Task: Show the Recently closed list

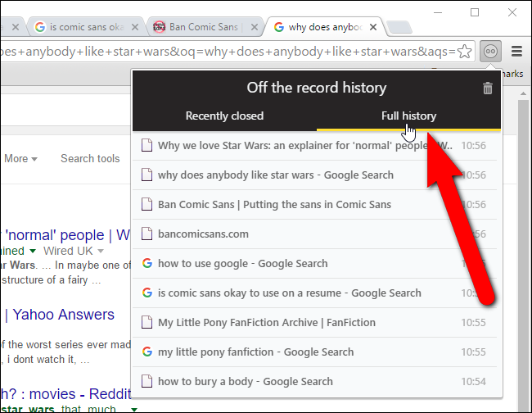Action: click(224, 116)
